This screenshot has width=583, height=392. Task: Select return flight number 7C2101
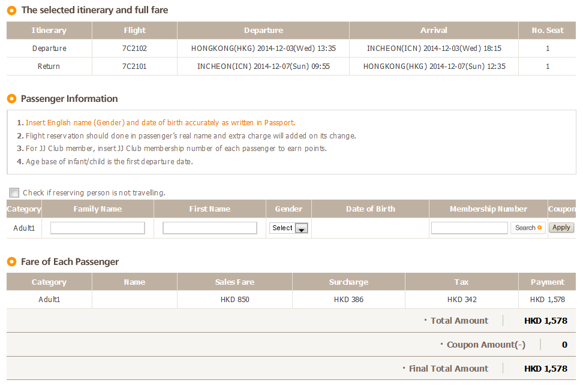click(134, 67)
